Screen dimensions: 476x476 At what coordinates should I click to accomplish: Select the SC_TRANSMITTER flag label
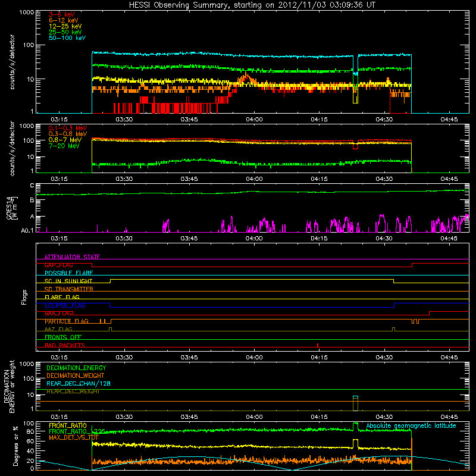pos(69,289)
